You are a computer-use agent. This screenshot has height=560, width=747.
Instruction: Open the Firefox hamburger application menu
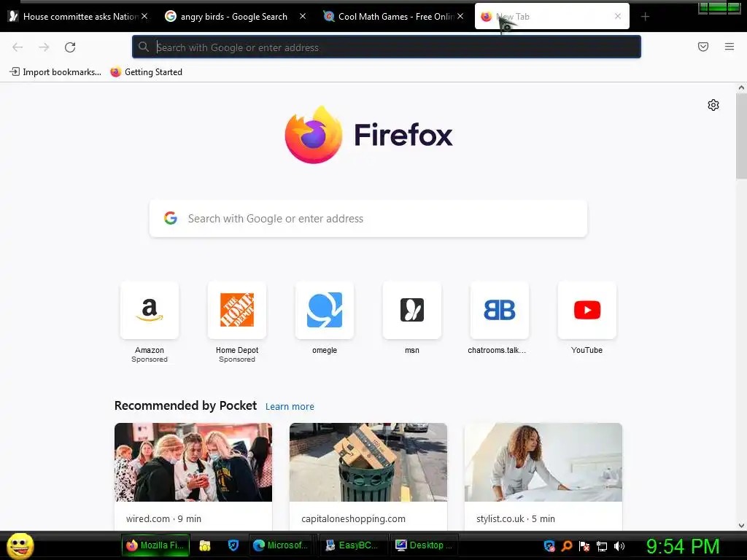coord(729,47)
